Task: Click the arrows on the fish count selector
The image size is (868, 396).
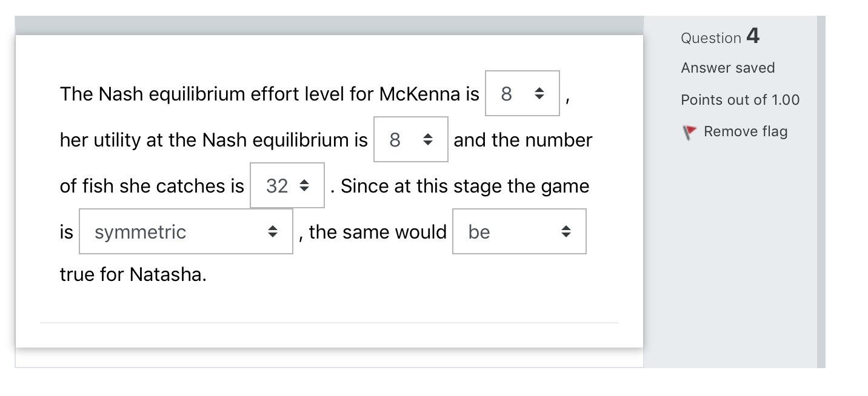Action: [304, 186]
